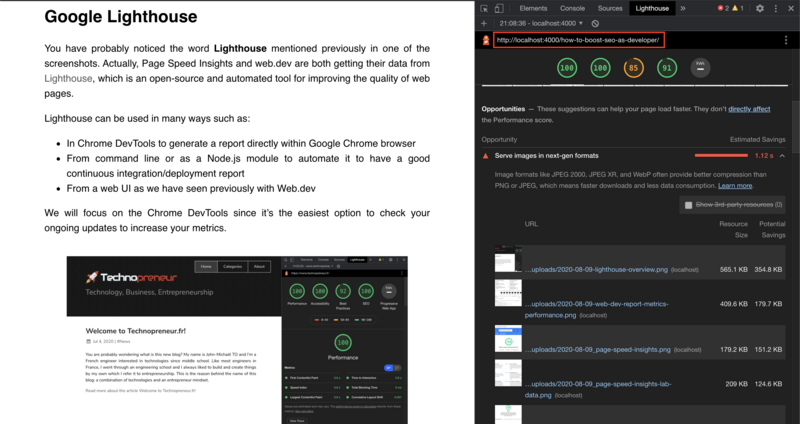Click the 565.1 KB resource size value
This screenshot has width=800, height=424.
pyautogui.click(x=734, y=269)
